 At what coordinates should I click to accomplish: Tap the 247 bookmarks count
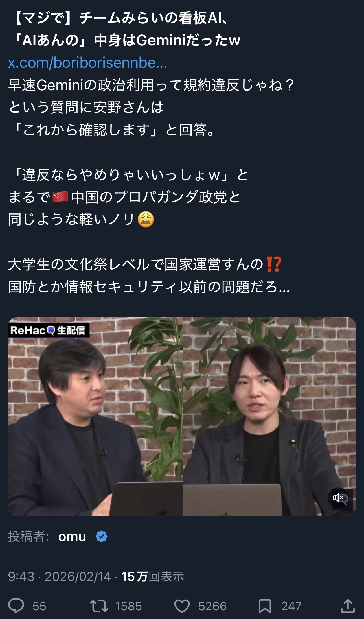coord(291,606)
